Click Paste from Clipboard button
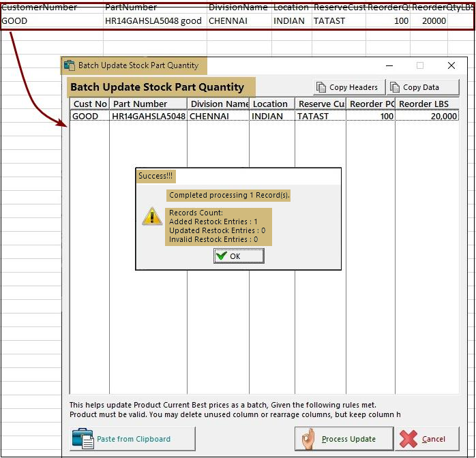Viewport: 476px width, 458px height. click(133, 439)
